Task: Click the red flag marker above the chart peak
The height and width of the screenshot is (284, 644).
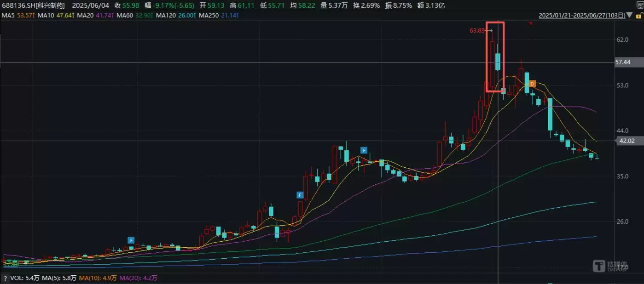Action: click(530, 23)
